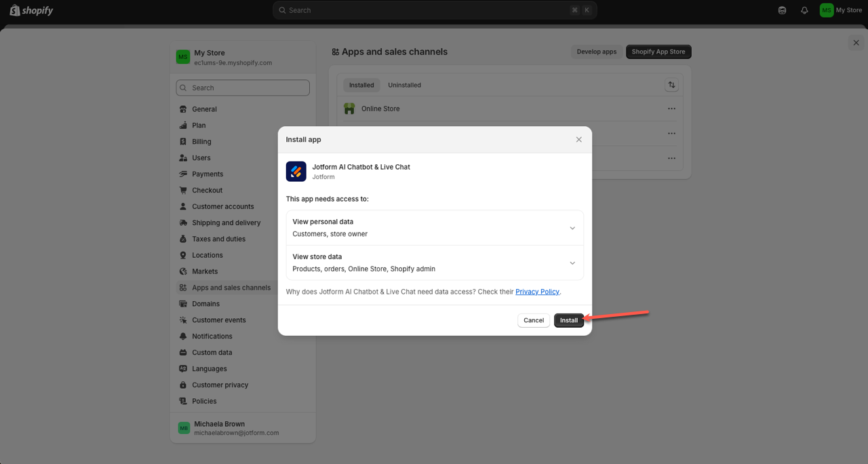Screen dimensions: 868x464
Task: Cancel the app installation dialog
Action: pos(534,320)
